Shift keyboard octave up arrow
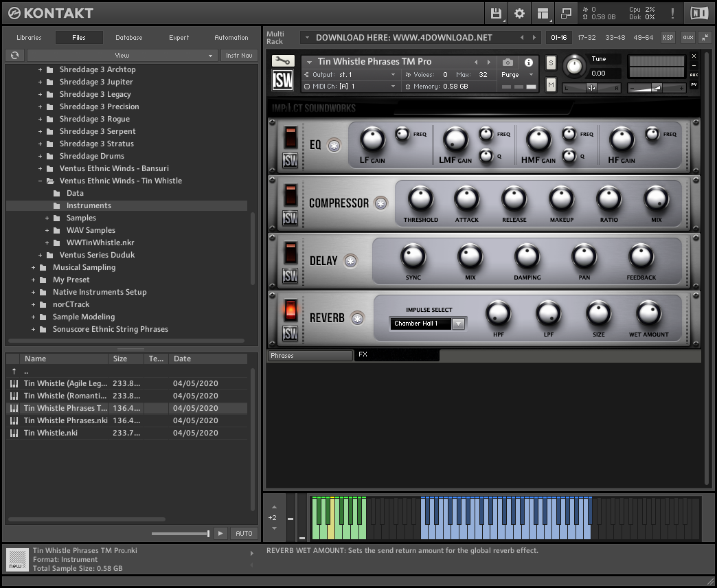The width and height of the screenshot is (717, 588). (274, 507)
